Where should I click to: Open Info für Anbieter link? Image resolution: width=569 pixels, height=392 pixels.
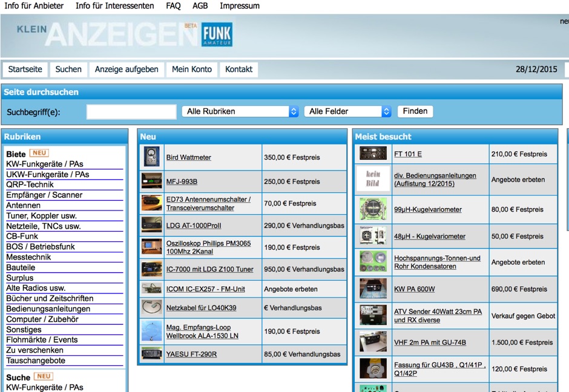[x=34, y=6]
